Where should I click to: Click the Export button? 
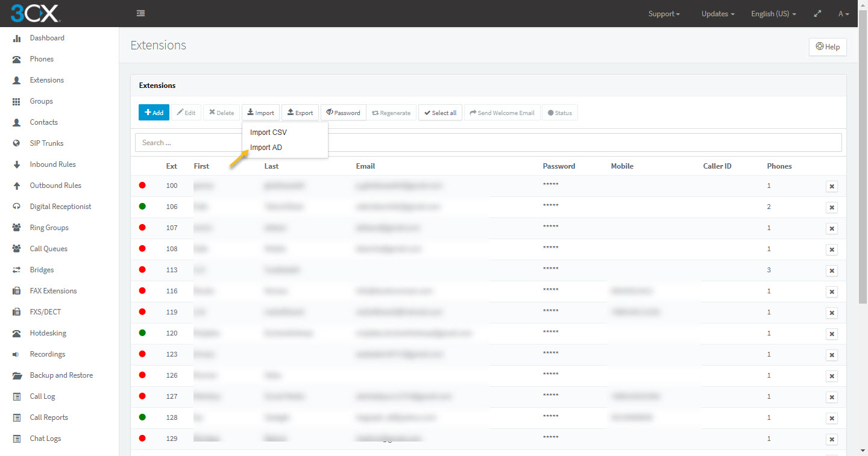[300, 113]
